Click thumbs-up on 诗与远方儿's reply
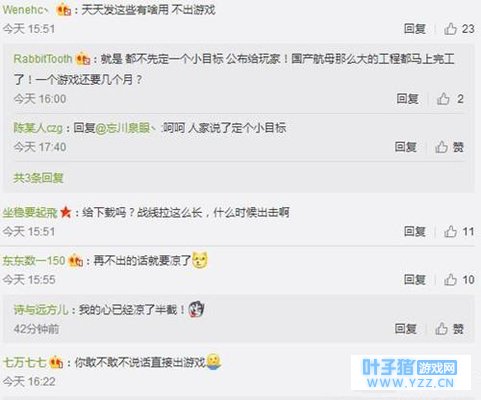This screenshot has height=400, width=481. click(442, 329)
